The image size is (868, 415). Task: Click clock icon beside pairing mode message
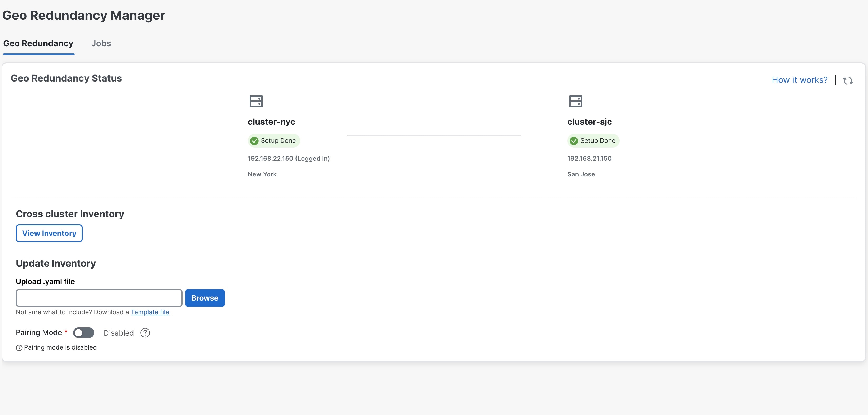[x=19, y=348]
